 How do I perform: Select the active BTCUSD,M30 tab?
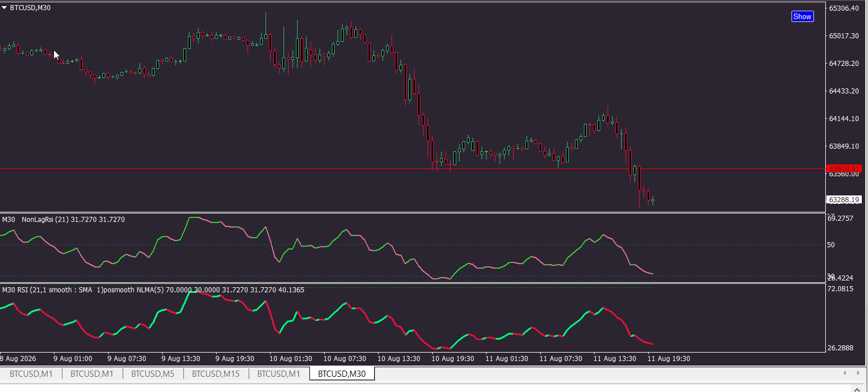(341, 373)
